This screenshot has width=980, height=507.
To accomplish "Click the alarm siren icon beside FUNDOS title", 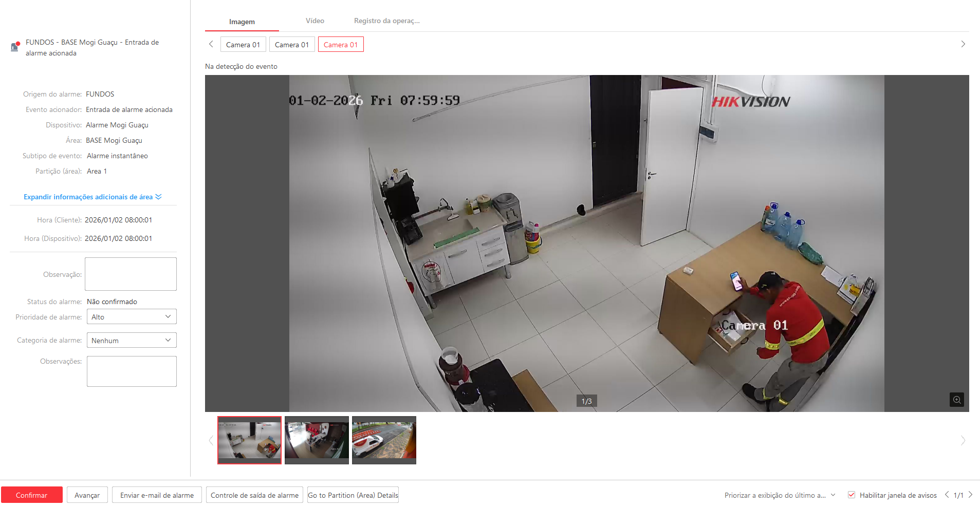I will coord(15,47).
